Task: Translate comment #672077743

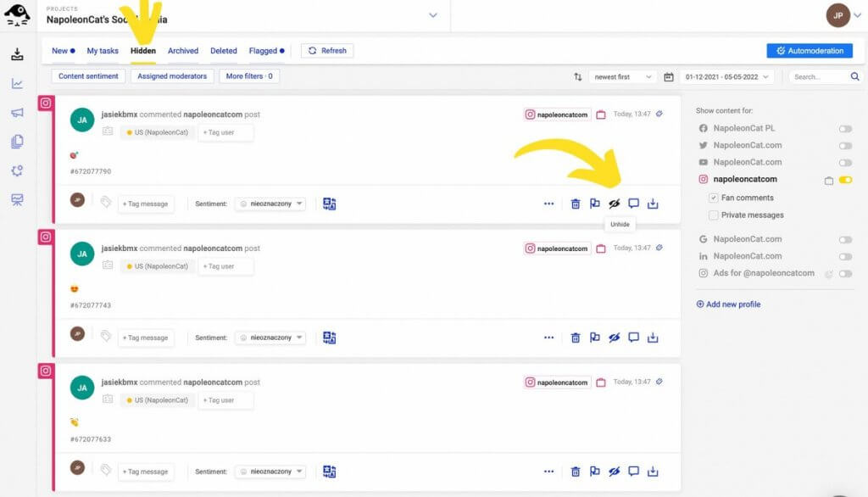Action: [x=330, y=338]
